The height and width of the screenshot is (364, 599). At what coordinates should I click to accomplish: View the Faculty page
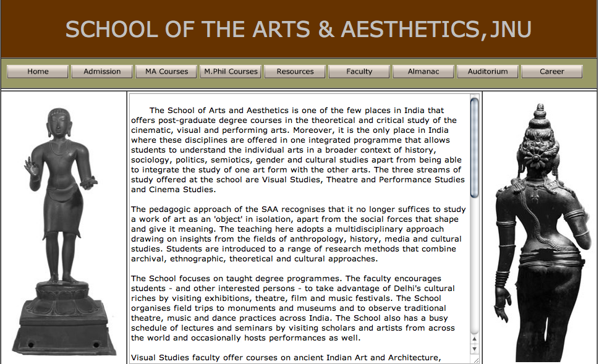click(359, 71)
